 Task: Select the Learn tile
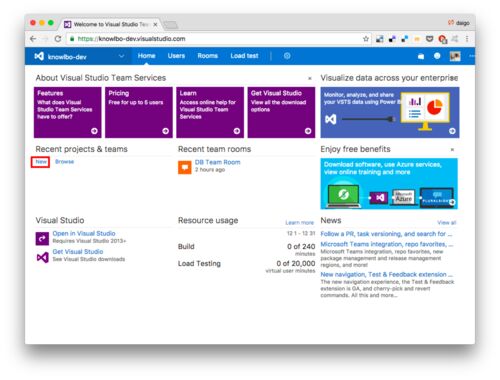pyautogui.click(x=210, y=112)
